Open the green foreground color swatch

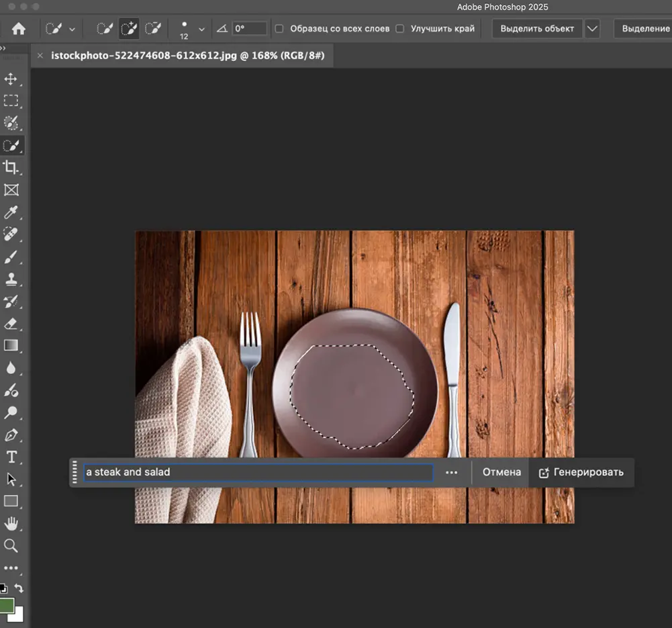point(6,605)
